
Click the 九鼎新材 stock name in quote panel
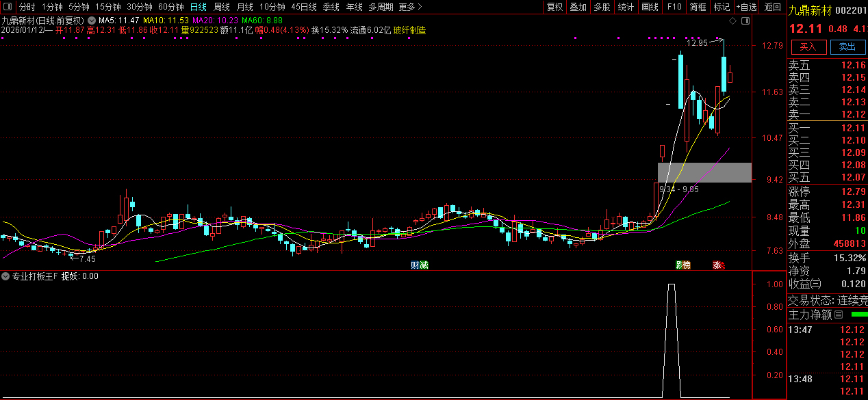(x=810, y=10)
